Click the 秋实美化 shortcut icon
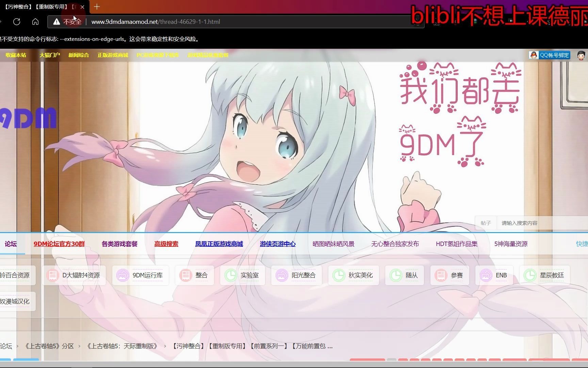 [339, 275]
